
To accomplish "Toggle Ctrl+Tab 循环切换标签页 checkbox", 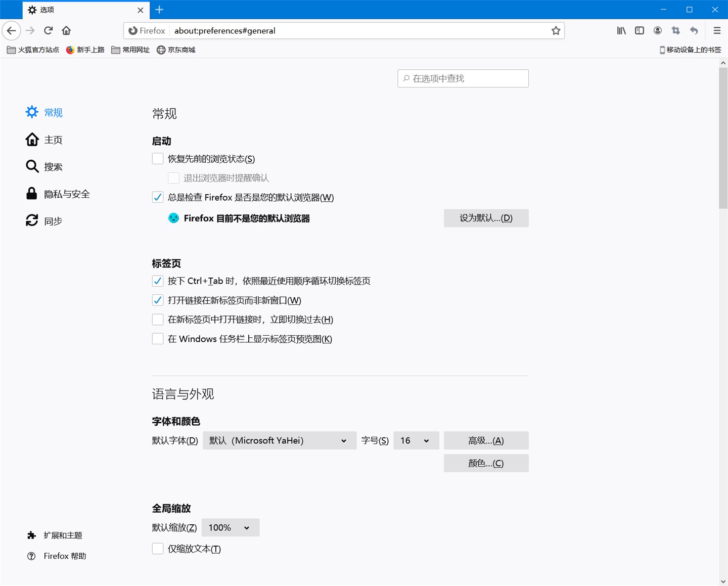I will (158, 281).
